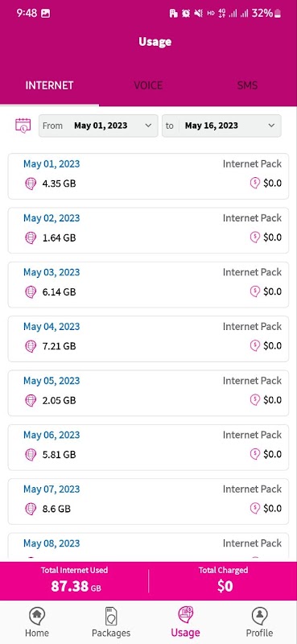This screenshot has height=644, width=297.
Task: Select the INTERNET tab
Action: tap(49, 85)
